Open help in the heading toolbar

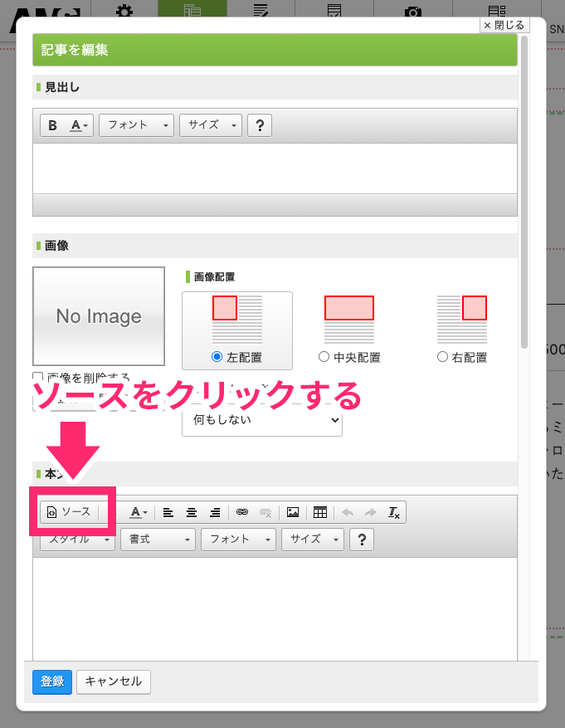(260, 125)
